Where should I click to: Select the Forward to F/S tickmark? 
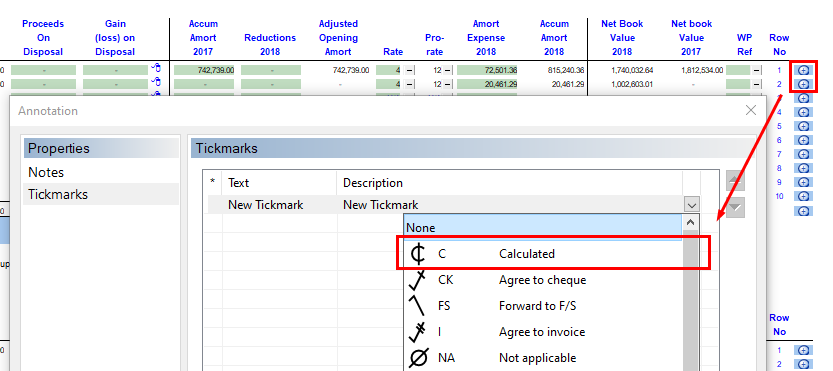click(x=543, y=306)
